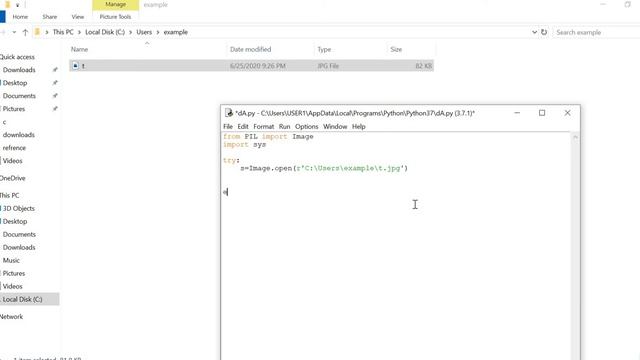This screenshot has width=640, height=360.
Task: Click the Up one level arrow
Action: click(25, 32)
